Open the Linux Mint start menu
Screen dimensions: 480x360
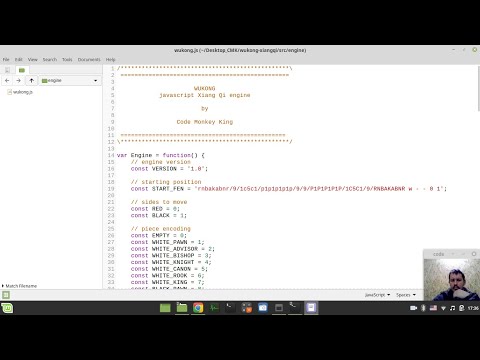pyautogui.click(x=7, y=308)
